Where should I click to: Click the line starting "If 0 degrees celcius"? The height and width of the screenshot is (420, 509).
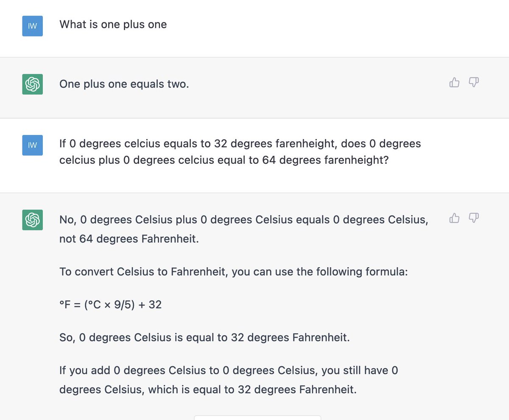coord(240,144)
